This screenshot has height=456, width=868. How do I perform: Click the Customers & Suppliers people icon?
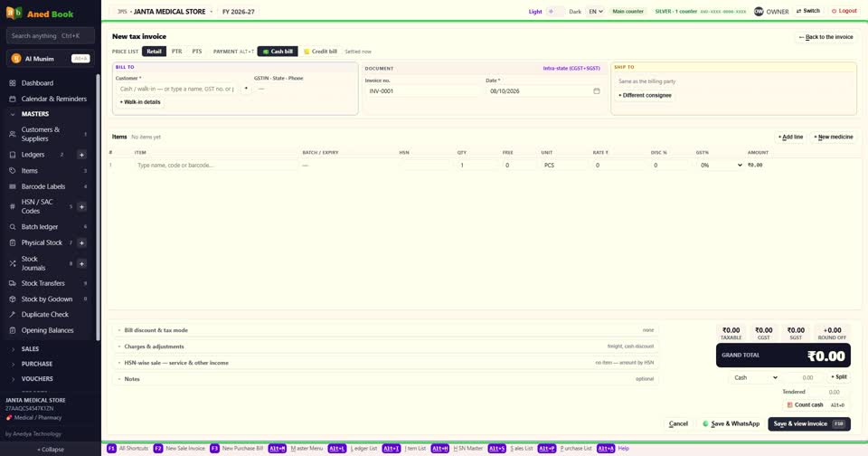pos(13,134)
